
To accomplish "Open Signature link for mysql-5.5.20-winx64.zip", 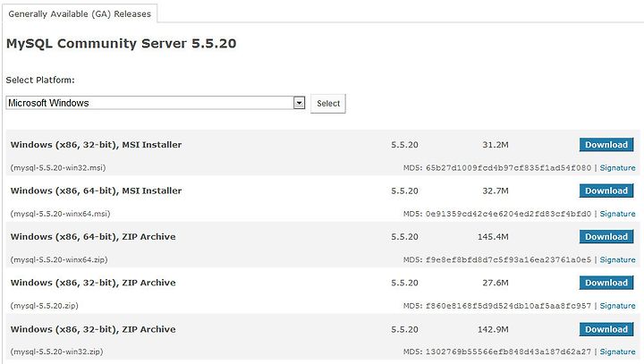I will pyautogui.click(x=617, y=259).
